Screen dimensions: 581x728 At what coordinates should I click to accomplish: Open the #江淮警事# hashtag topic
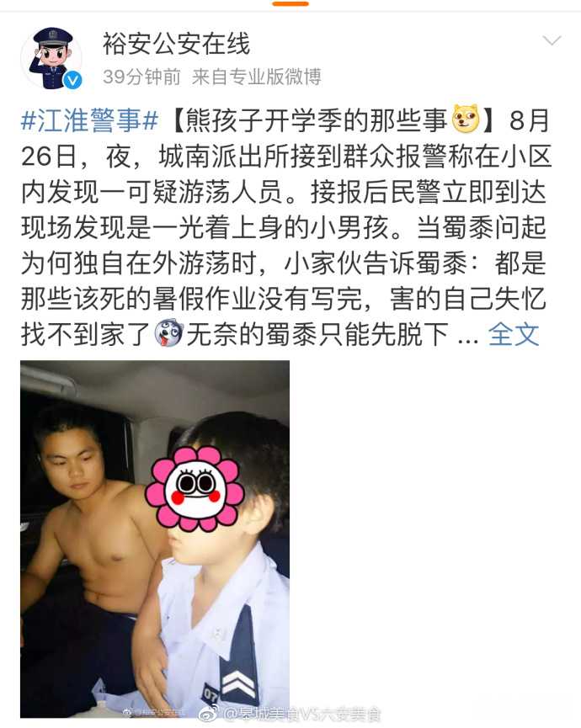tap(89, 120)
